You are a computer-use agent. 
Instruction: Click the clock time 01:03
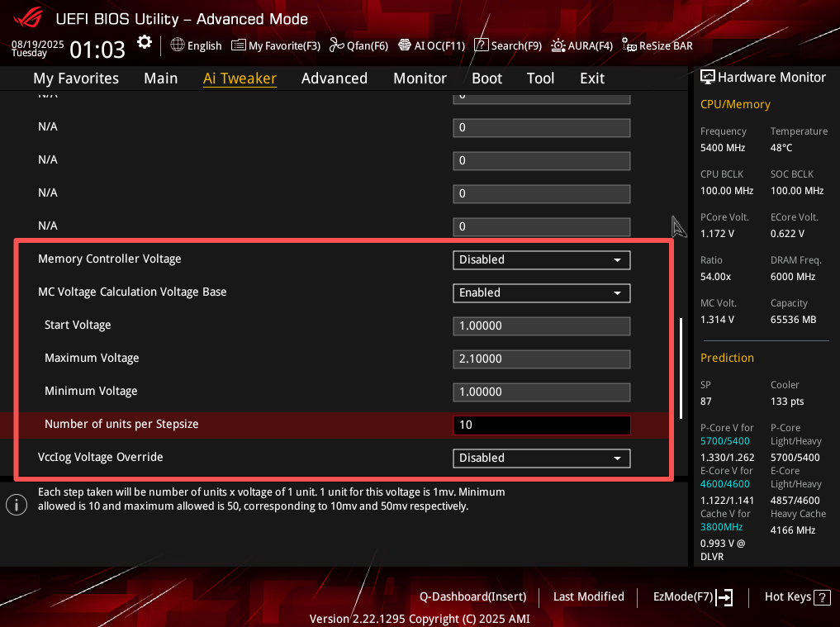pyautogui.click(x=97, y=50)
